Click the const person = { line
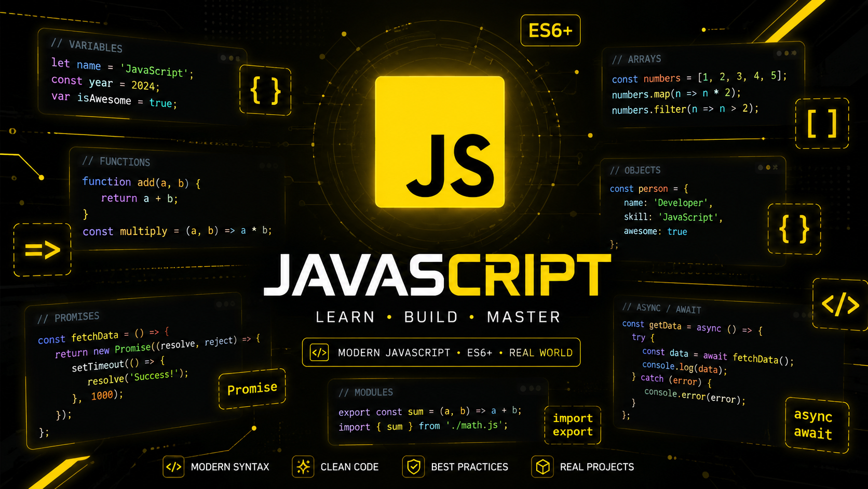Viewport: 868px width, 489px height. (649, 189)
